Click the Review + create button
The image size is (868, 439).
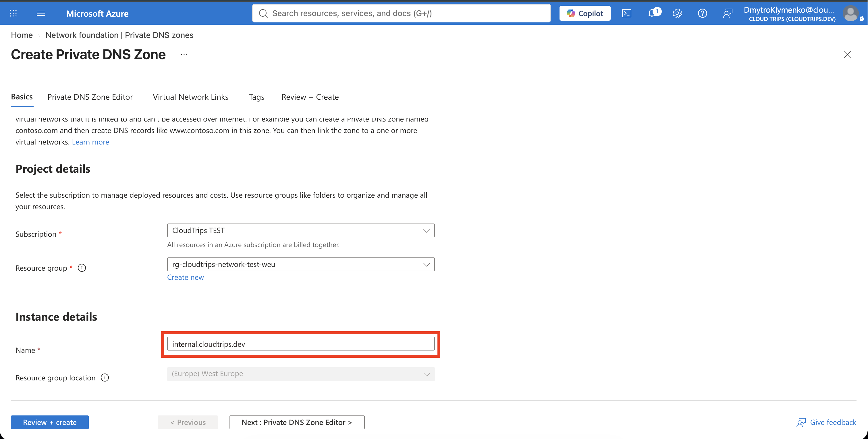pos(49,422)
